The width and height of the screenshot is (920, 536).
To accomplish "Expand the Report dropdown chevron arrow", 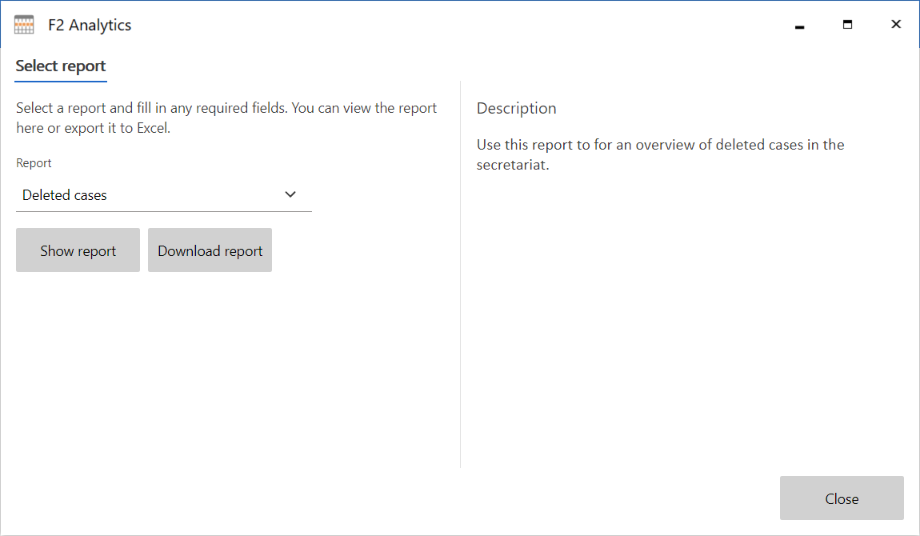I will (x=290, y=195).
